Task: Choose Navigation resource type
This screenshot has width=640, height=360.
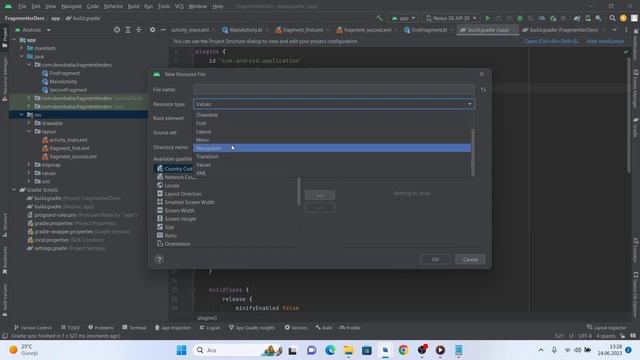Action: point(332,148)
